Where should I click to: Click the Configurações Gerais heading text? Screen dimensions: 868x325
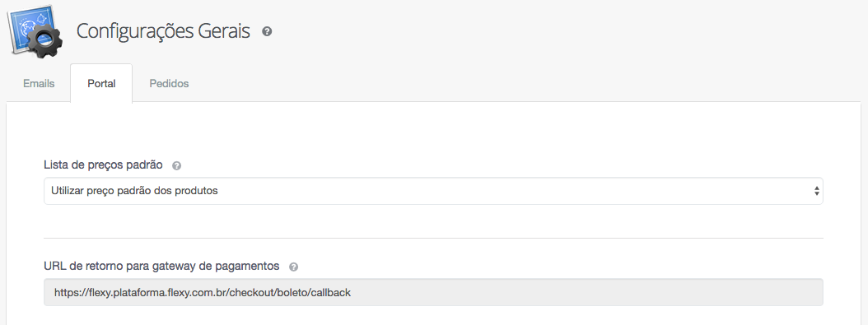(x=163, y=31)
